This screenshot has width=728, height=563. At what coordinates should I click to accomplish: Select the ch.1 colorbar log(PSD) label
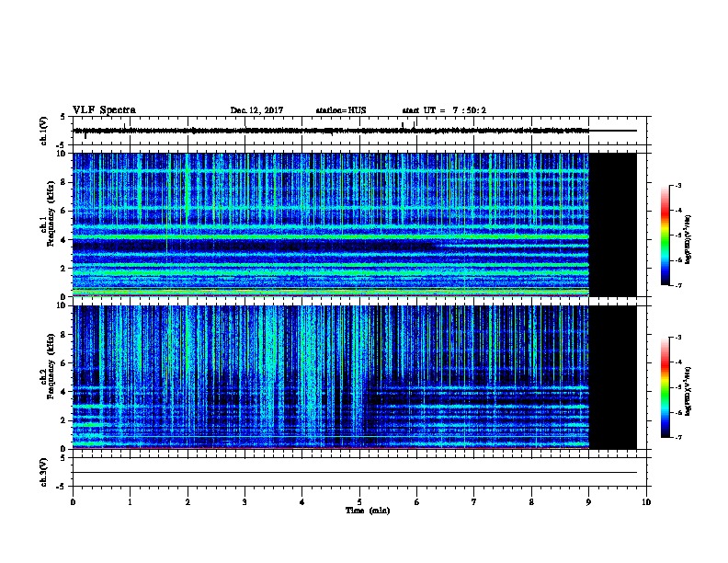[688, 239]
